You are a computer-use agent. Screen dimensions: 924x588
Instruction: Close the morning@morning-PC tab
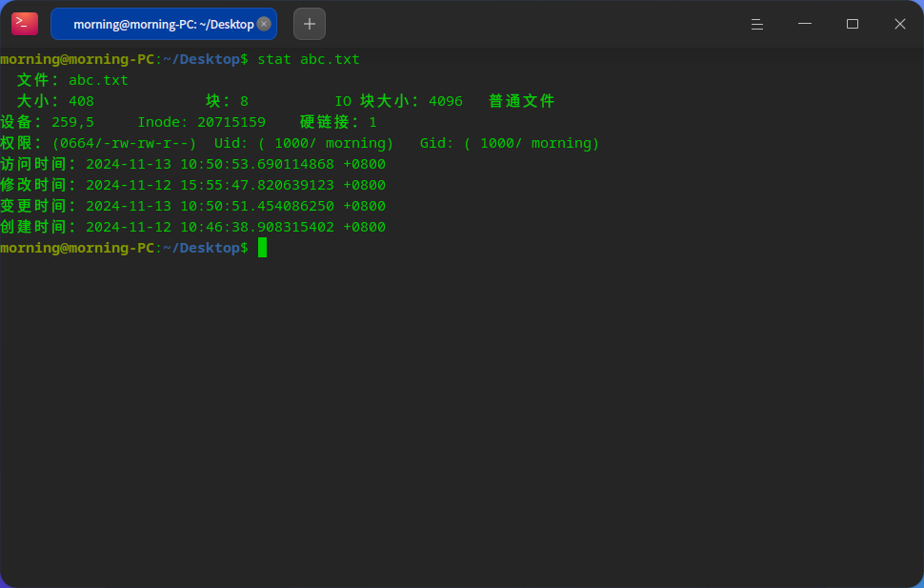[264, 24]
